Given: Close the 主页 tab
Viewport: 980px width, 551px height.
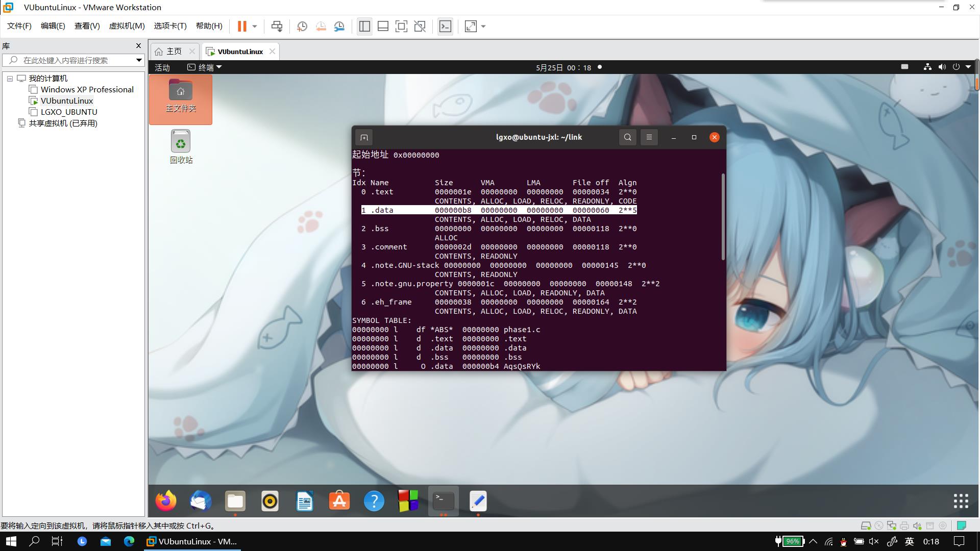Looking at the screenshot, I should [x=192, y=52].
